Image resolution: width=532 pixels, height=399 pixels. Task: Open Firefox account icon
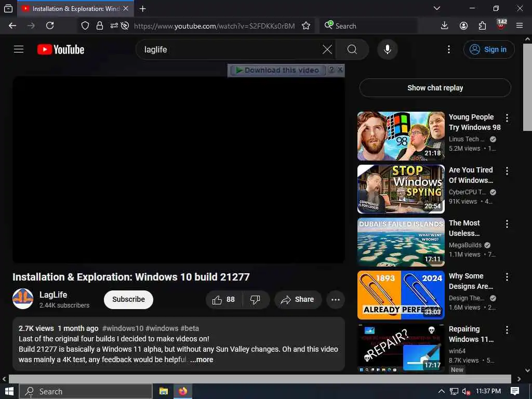point(463,26)
